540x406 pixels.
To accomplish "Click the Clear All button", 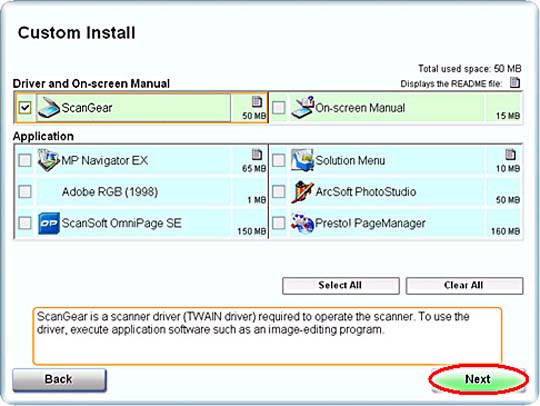I will [464, 285].
